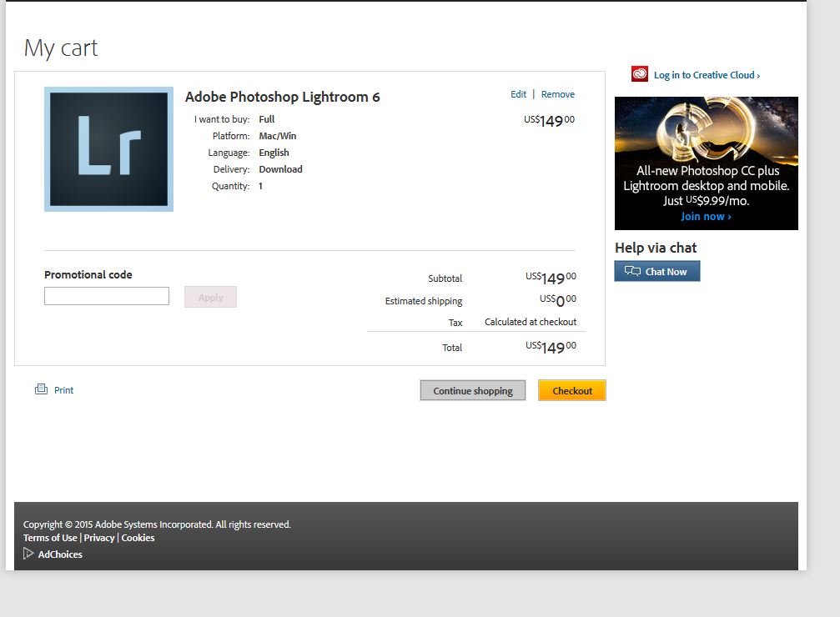Click the chat bubble icon in Chat Now
This screenshot has width=840, height=617.
tap(632, 271)
